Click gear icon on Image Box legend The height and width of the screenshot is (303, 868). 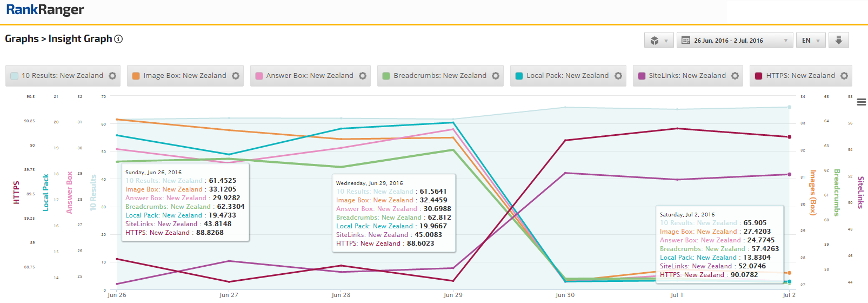236,76
